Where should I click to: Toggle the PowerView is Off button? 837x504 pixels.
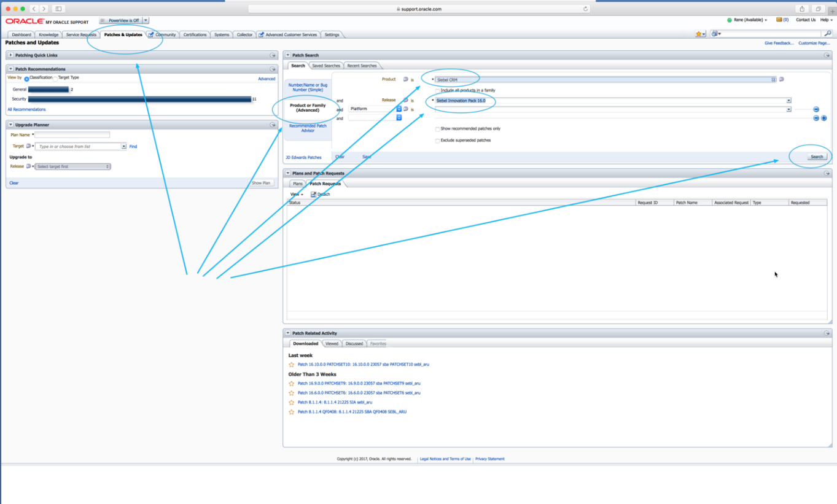120,20
